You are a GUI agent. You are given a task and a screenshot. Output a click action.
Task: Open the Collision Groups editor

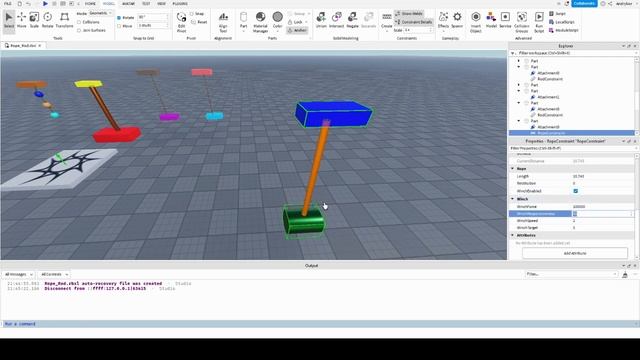[x=522, y=22]
